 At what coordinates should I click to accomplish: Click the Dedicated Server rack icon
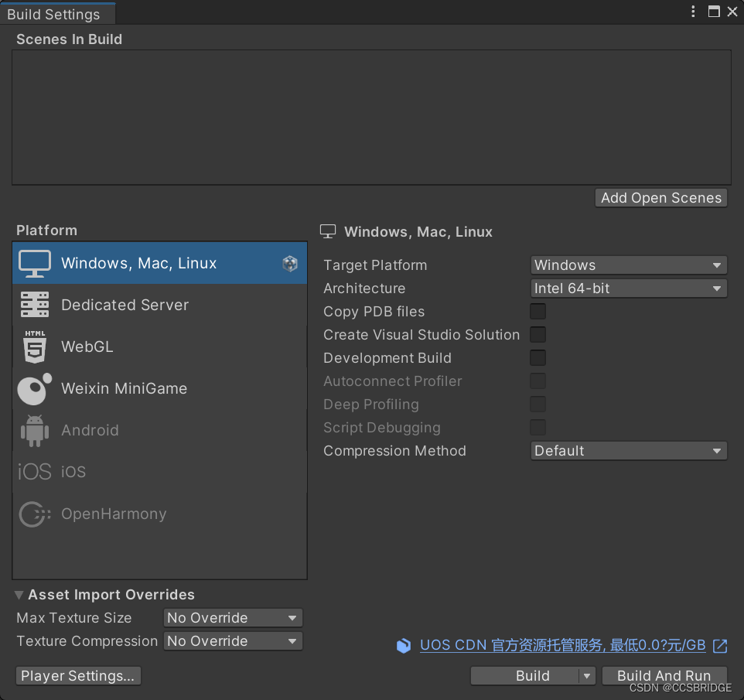coord(35,305)
